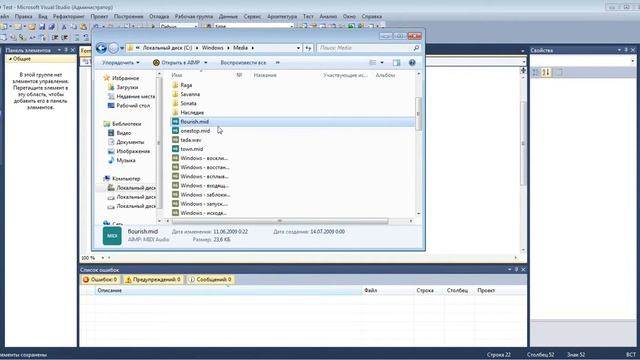Select the Наследие folder
This screenshot has width=640, height=360.
pos(192,112)
